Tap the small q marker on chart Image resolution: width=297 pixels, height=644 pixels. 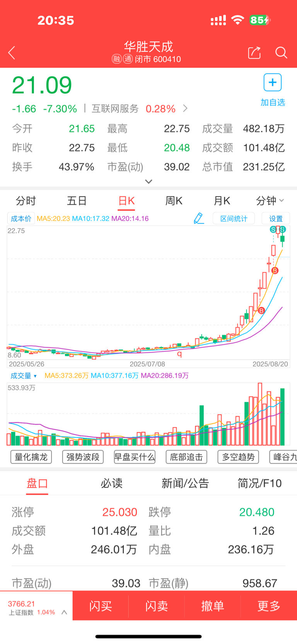click(179, 354)
